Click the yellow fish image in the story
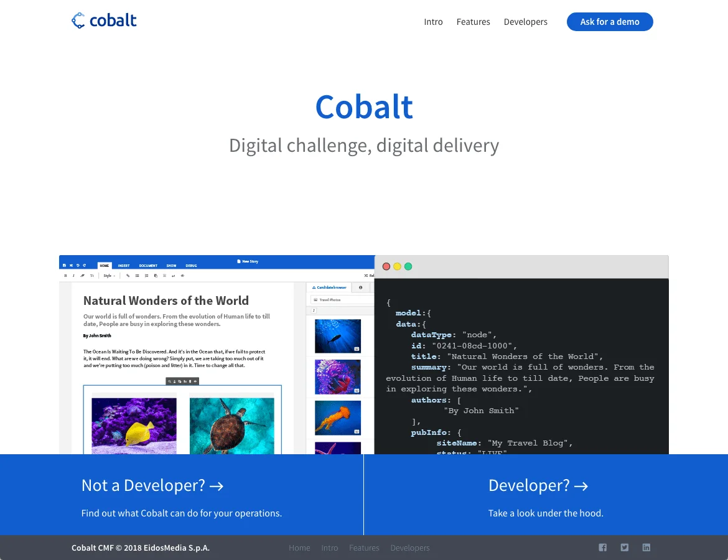 pos(134,426)
